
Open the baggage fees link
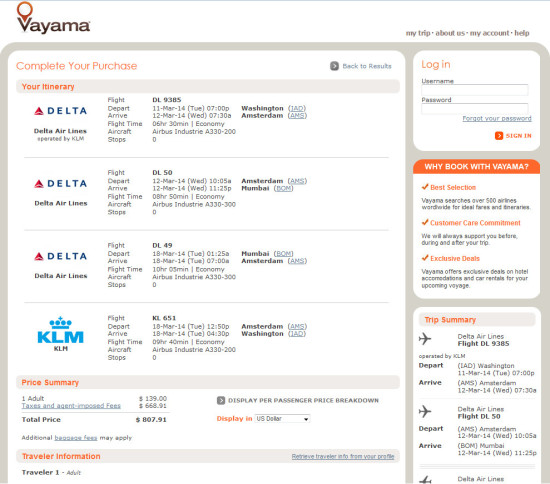pyautogui.click(x=76, y=438)
